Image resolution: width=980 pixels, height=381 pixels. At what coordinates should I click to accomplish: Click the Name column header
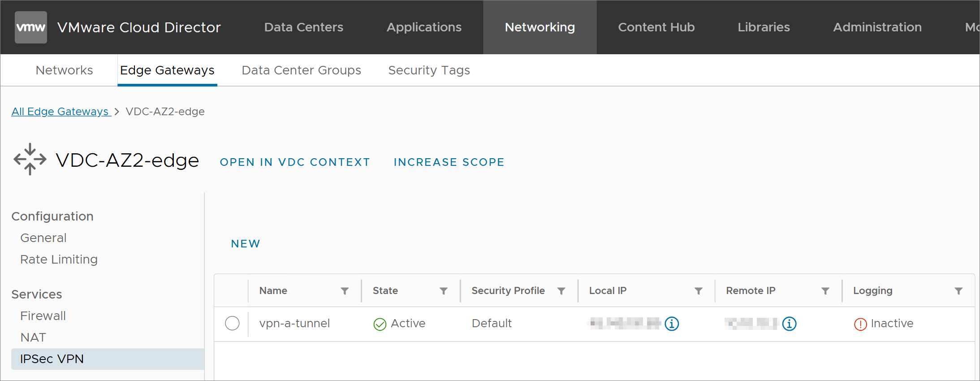click(x=273, y=291)
